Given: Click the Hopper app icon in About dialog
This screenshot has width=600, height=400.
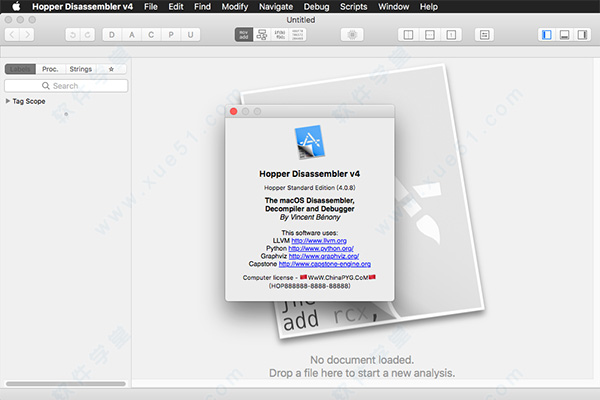Looking at the screenshot, I should tap(310, 142).
